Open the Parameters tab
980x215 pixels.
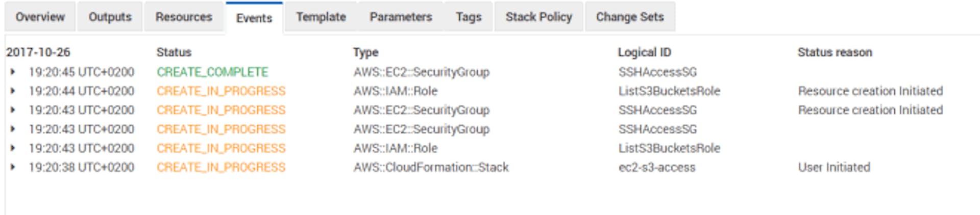pos(401,17)
